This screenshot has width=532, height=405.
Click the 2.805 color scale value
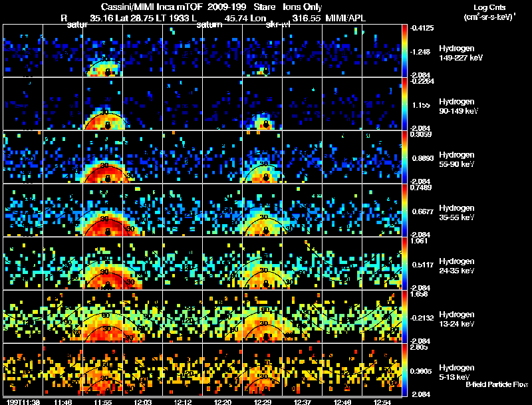pyautogui.click(x=419, y=347)
